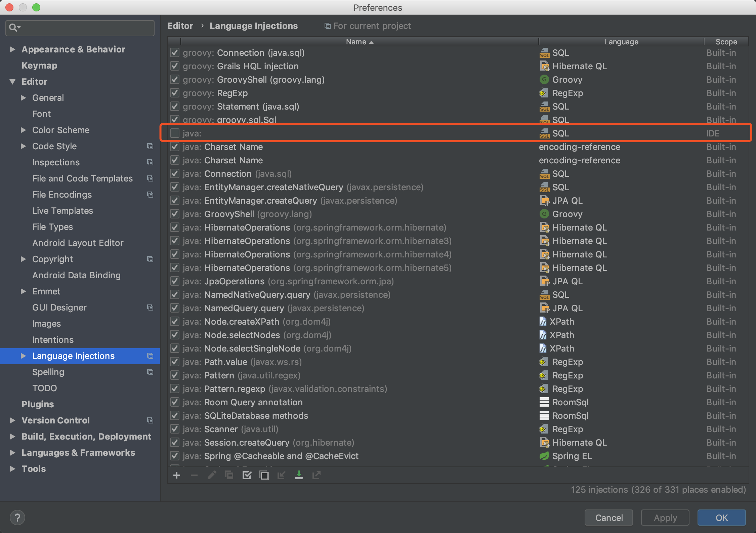Collapse the Editor tree node

pyautogui.click(x=13, y=82)
